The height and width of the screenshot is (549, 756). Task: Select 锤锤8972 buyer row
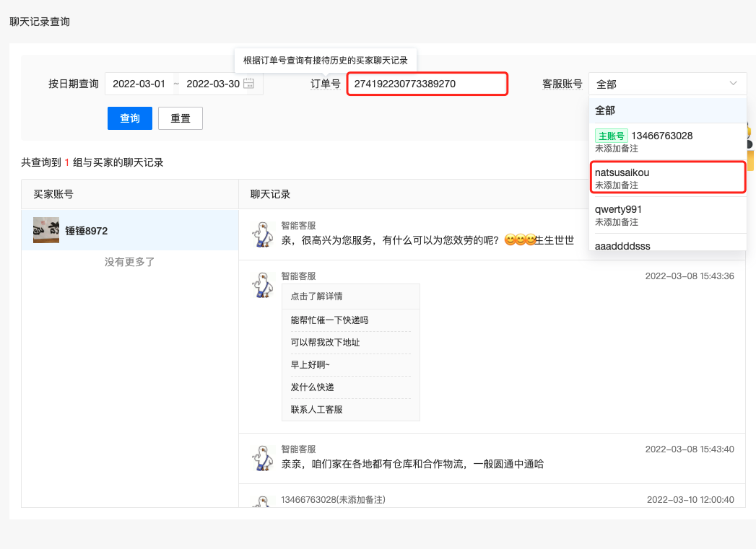coord(130,231)
